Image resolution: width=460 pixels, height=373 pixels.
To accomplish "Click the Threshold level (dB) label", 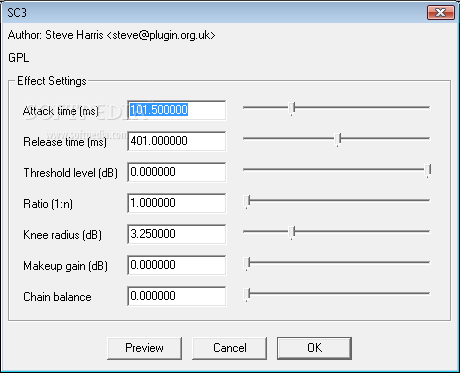I will 70,173.
